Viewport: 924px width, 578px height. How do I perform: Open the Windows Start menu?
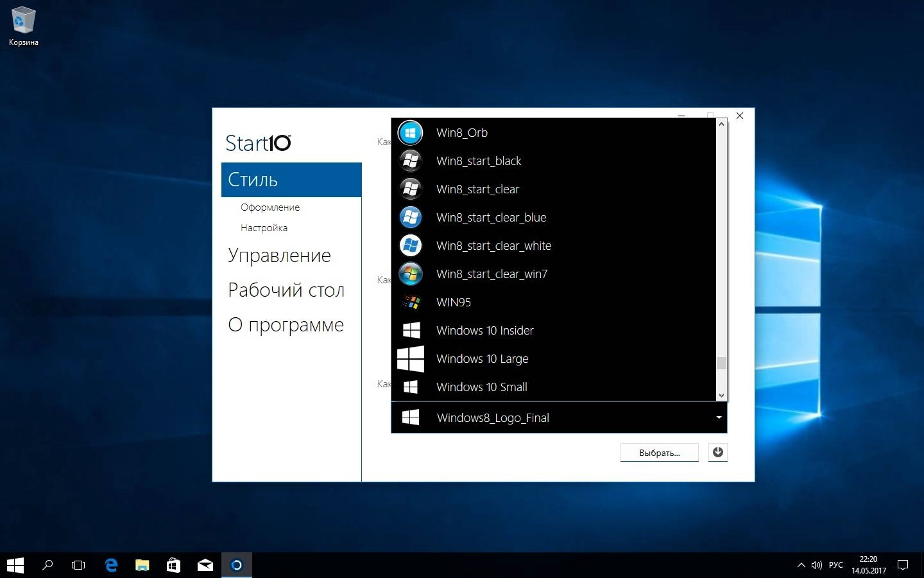[15, 565]
